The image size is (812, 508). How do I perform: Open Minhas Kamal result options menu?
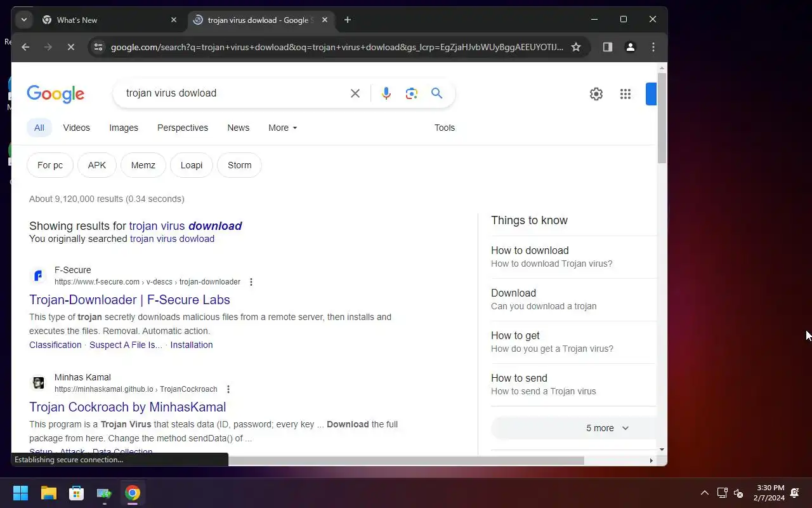pos(228,389)
